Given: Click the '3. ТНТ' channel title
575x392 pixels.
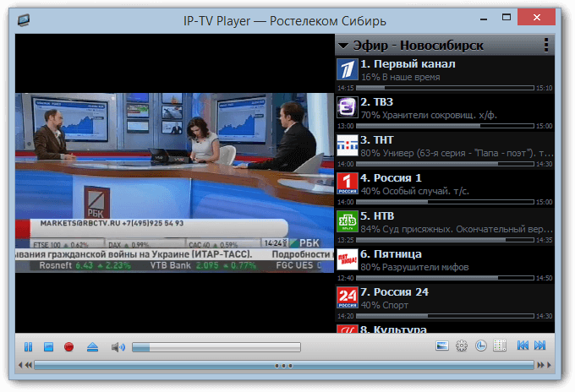Looking at the screenshot, I should tap(377, 140).
